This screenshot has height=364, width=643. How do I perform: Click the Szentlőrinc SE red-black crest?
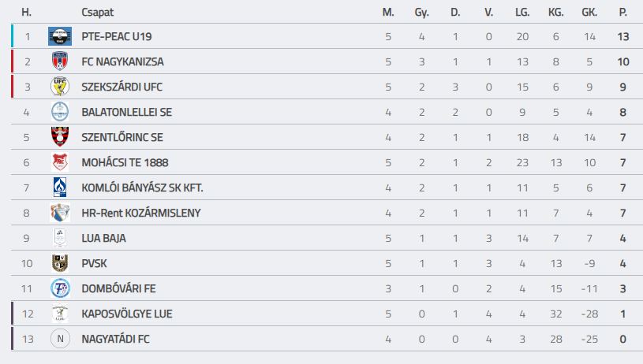point(60,137)
